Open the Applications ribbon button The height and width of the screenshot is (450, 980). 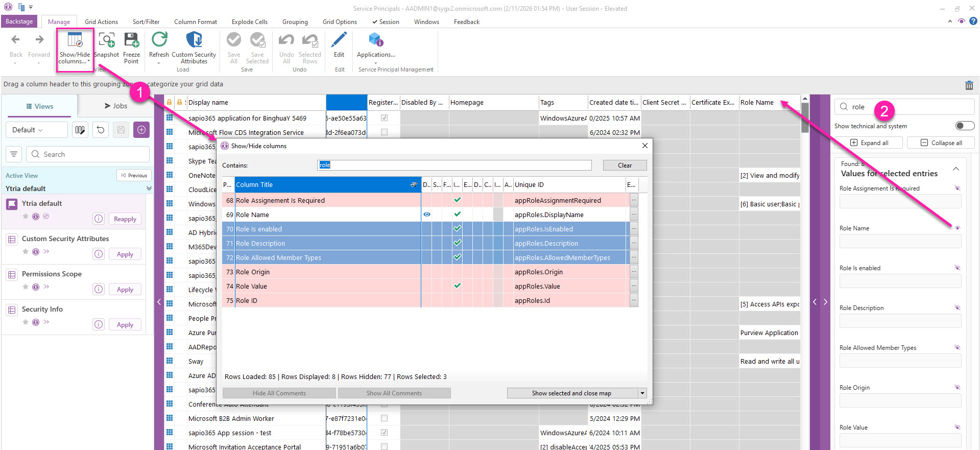(x=376, y=41)
